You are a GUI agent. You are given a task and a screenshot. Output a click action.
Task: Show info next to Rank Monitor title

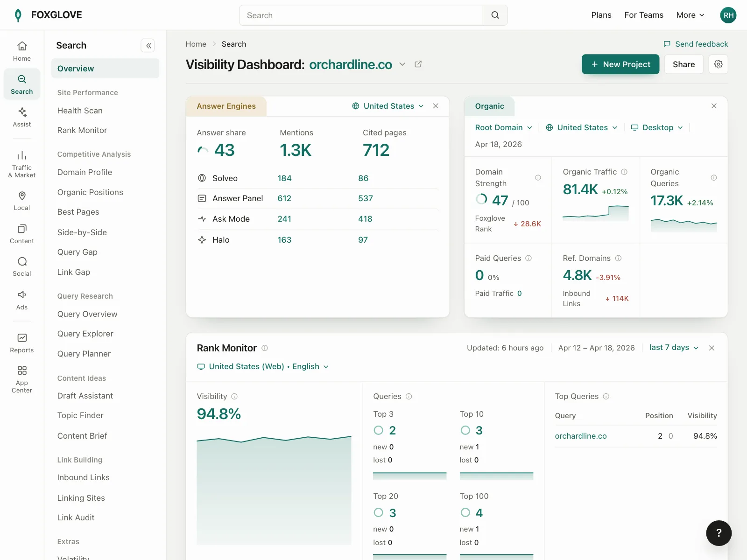click(265, 348)
